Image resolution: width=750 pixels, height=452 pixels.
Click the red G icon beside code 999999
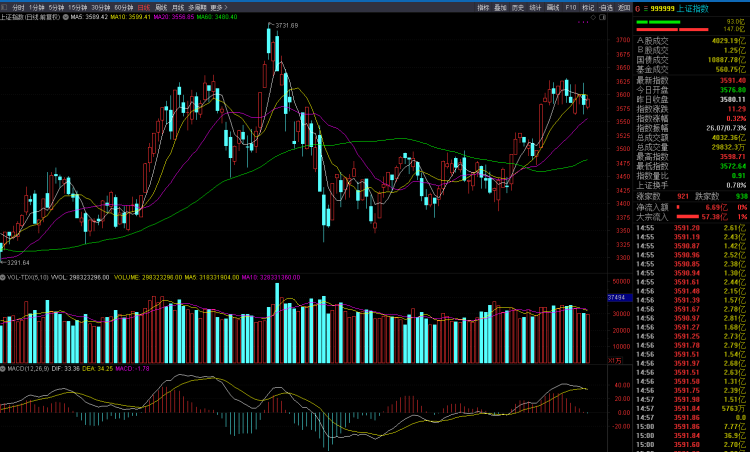pyautogui.click(x=637, y=8)
